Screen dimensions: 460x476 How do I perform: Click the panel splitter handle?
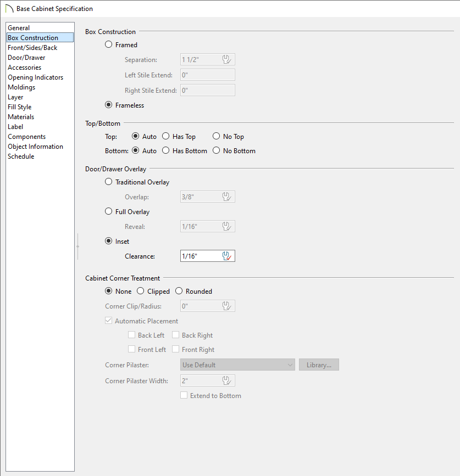pos(78,247)
